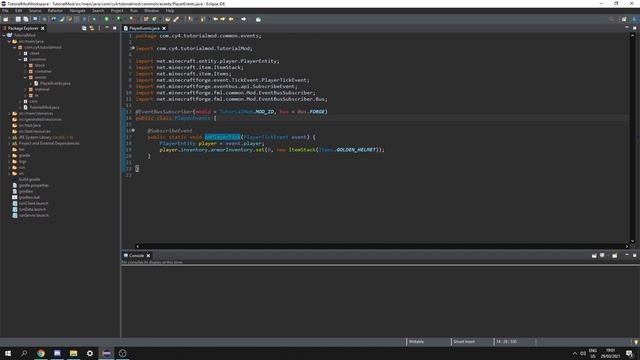
Task: Collapse the com.cy4.tutorialmod package
Action: [15, 47]
